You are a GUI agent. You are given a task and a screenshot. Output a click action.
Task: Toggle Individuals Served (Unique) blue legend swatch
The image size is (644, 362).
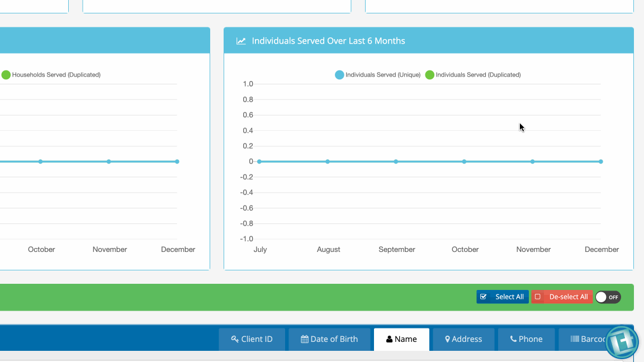[x=339, y=75]
